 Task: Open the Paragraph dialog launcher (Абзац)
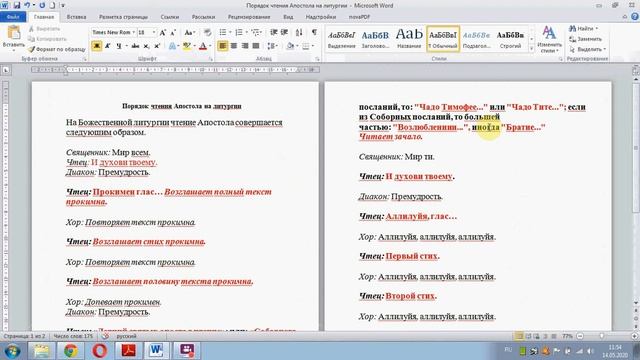point(317,59)
